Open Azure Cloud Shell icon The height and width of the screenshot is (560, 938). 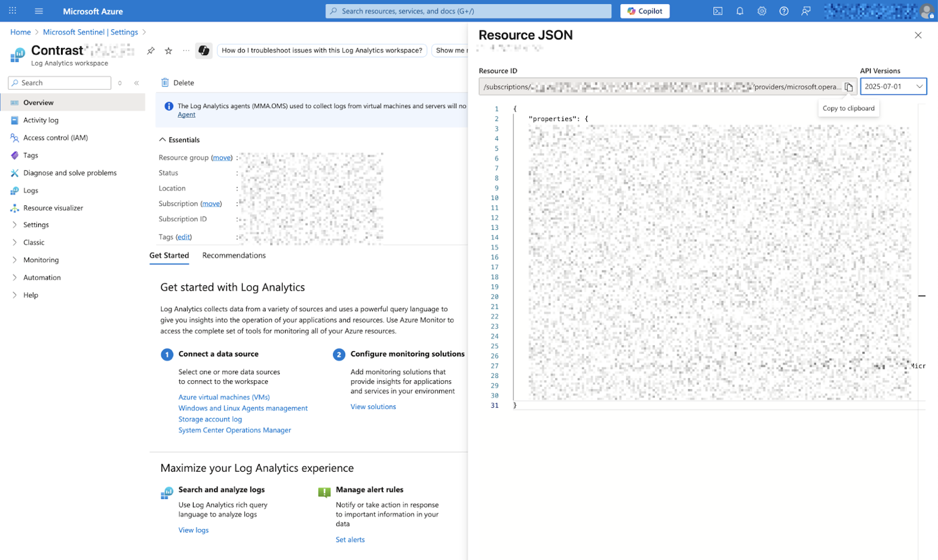[718, 11]
